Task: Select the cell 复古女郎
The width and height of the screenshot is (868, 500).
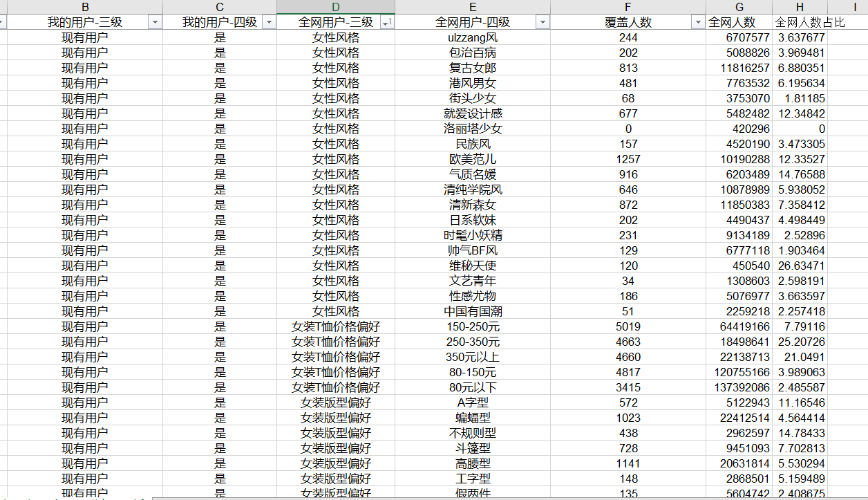Action: (473, 68)
